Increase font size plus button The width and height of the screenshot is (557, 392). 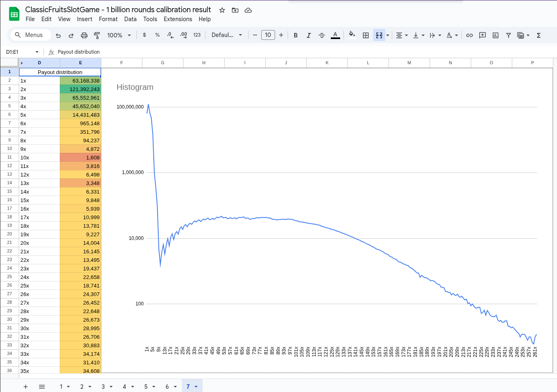pyautogui.click(x=281, y=35)
